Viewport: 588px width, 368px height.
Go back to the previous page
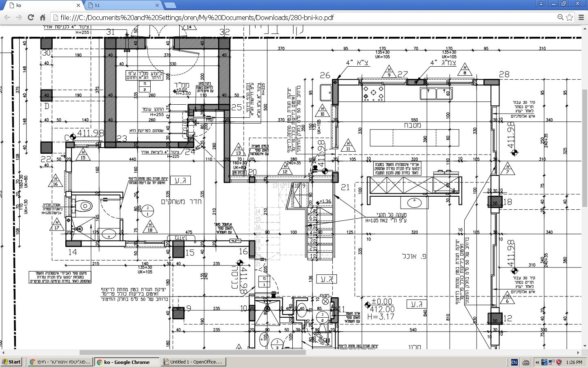tap(7, 17)
